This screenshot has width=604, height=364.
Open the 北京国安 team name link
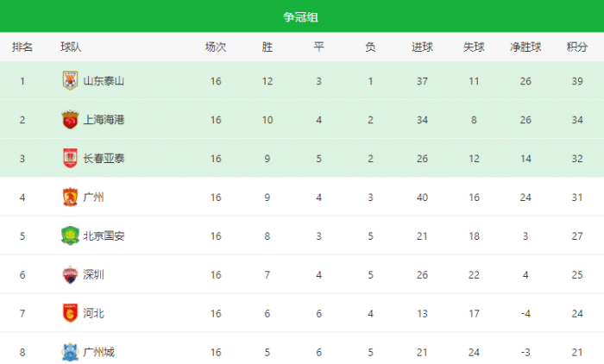pos(104,235)
